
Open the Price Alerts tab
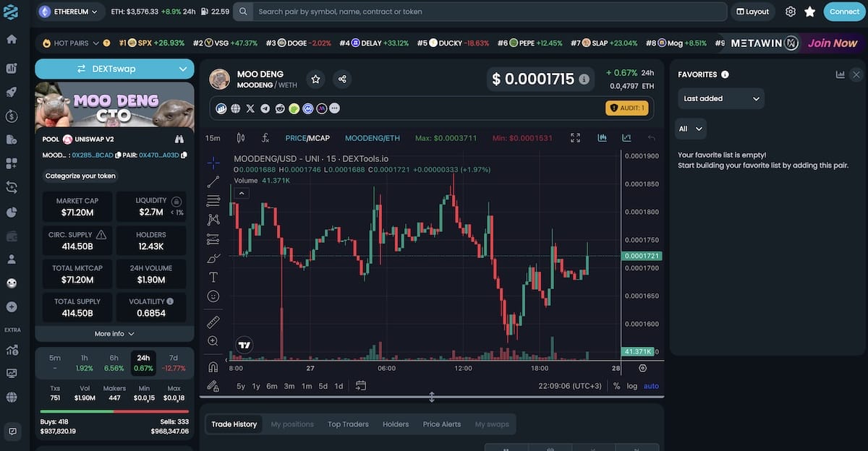coord(442,424)
